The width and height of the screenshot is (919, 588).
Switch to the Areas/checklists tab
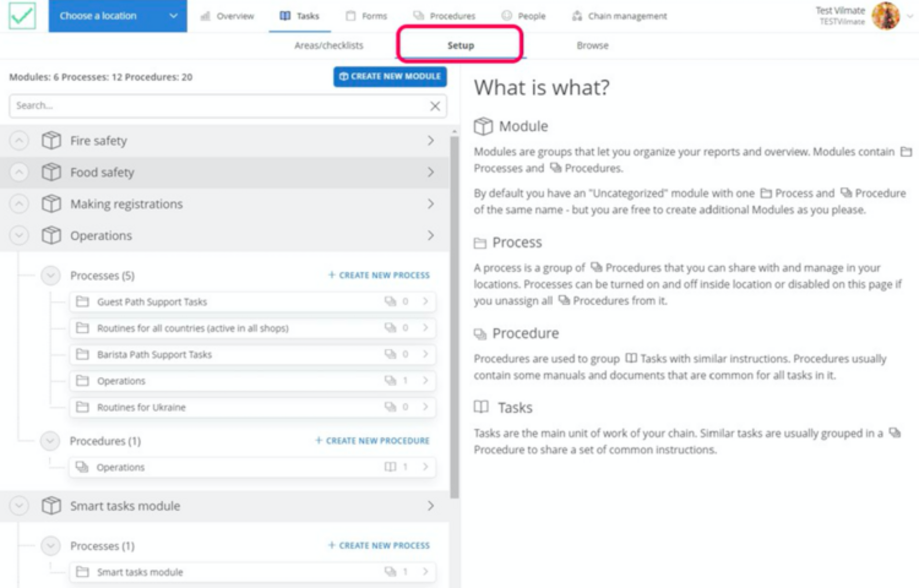pos(328,45)
